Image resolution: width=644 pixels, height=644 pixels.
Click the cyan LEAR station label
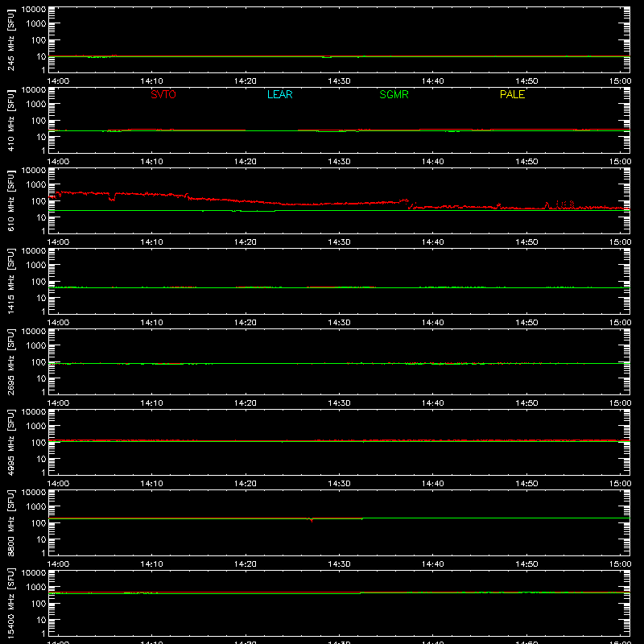[279, 94]
